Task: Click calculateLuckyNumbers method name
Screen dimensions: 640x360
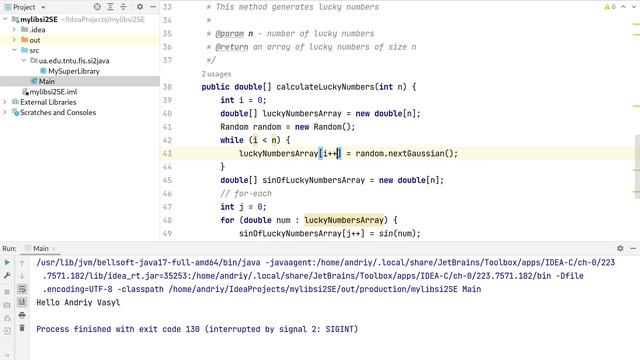Action: [x=325, y=87]
